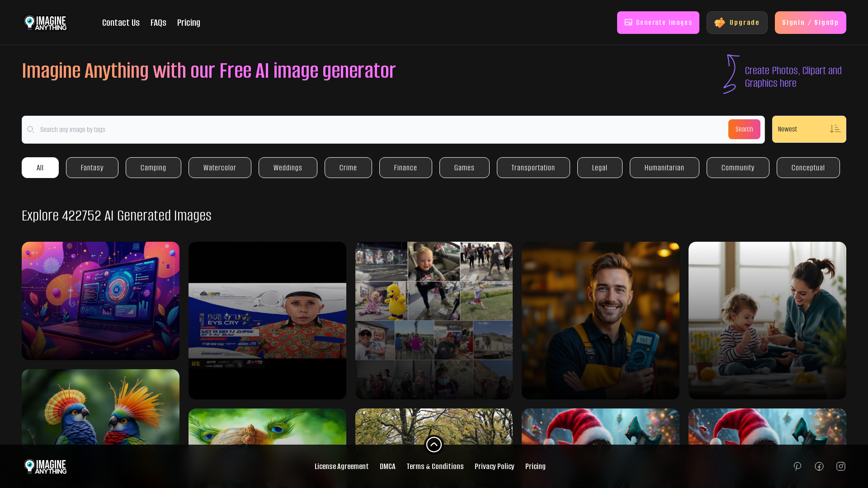Open the Privacy Policy footer link

pos(494,466)
